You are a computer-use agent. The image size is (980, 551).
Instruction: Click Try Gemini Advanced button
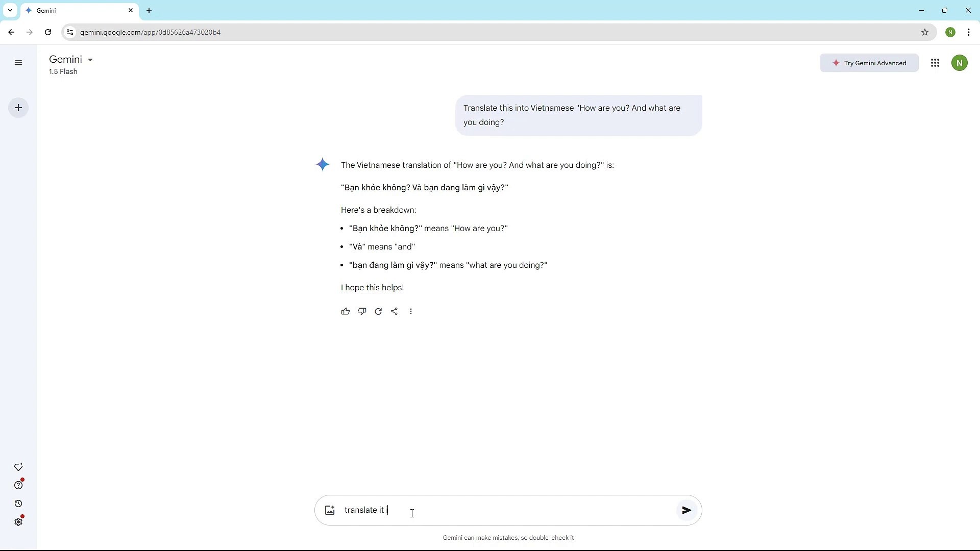pos(869,63)
